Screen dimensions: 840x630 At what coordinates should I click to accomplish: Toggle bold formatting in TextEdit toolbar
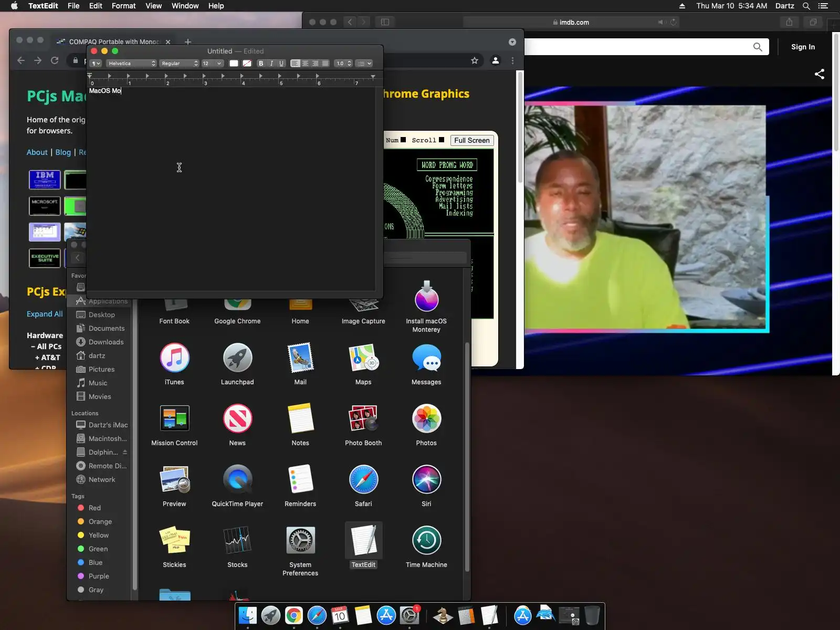[x=261, y=64]
